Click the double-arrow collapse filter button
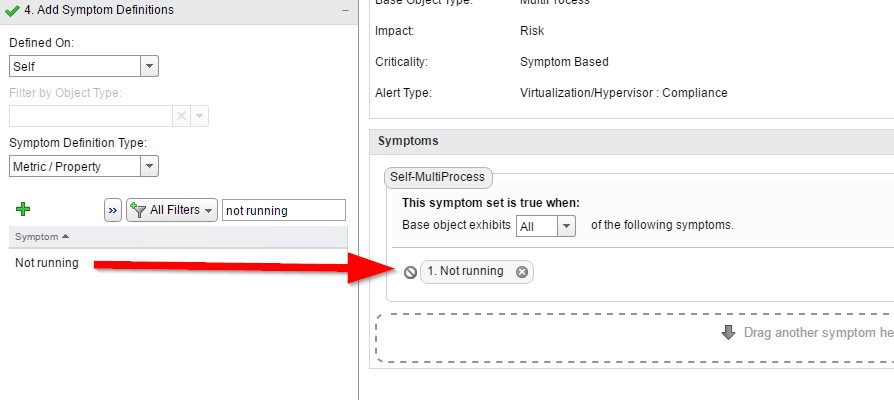Viewport: 894px width, 400px height. click(x=113, y=210)
